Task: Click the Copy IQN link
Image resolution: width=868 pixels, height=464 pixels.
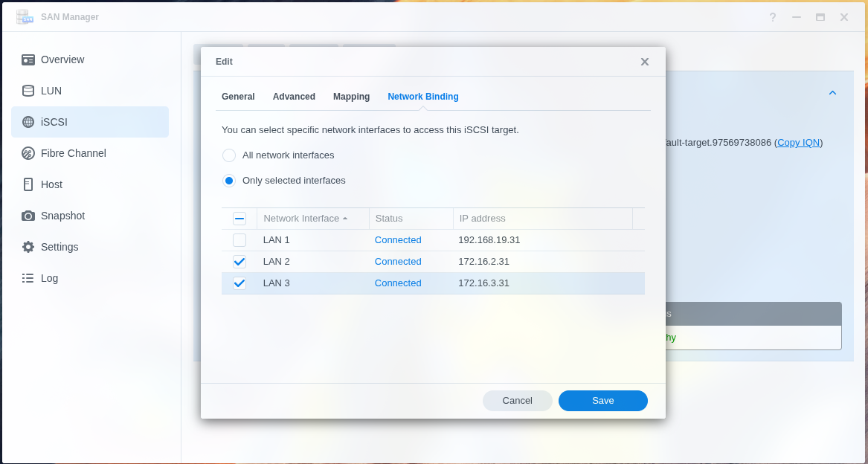Action: pyautogui.click(x=798, y=143)
